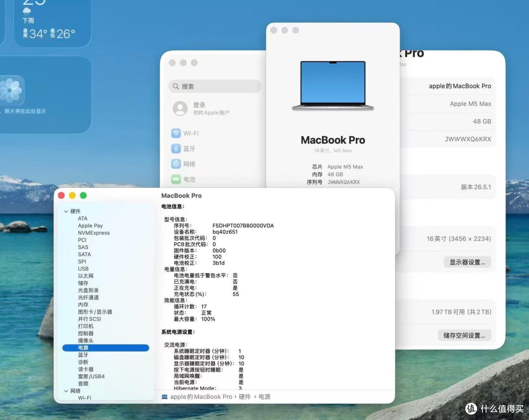Click the rain cloud weather icon
The width and height of the screenshot is (529, 420).
pos(26,11)
